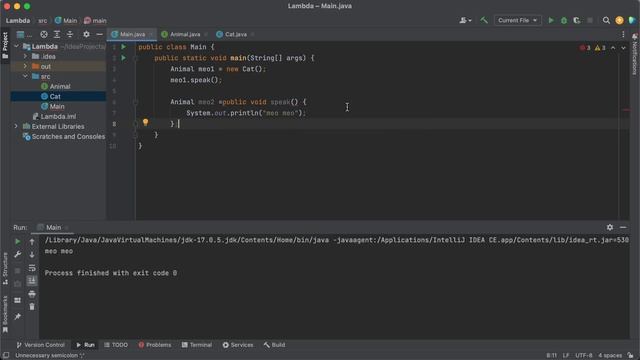The image size is (640, 360).
Task: Restore layout icon in the Run panel
Action: (x=17, y=300)
